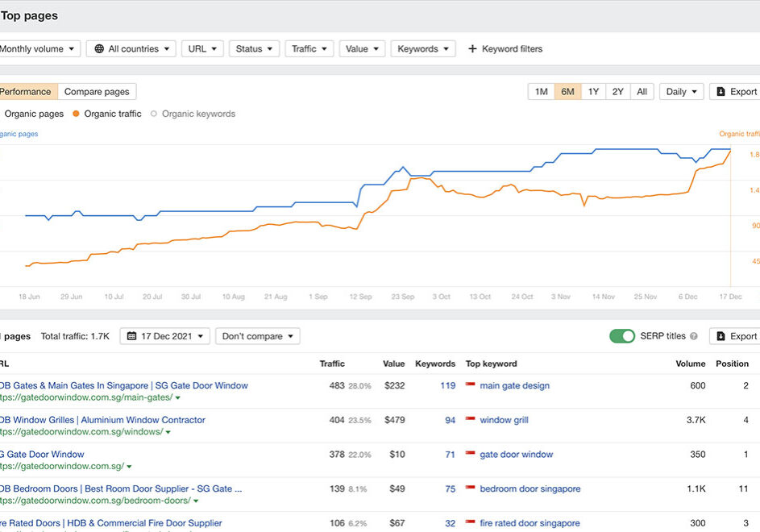The height and width of the screenshot is (532, 760).
Task: Expand the Daily interval dropdown
Action: coord(681,92)
